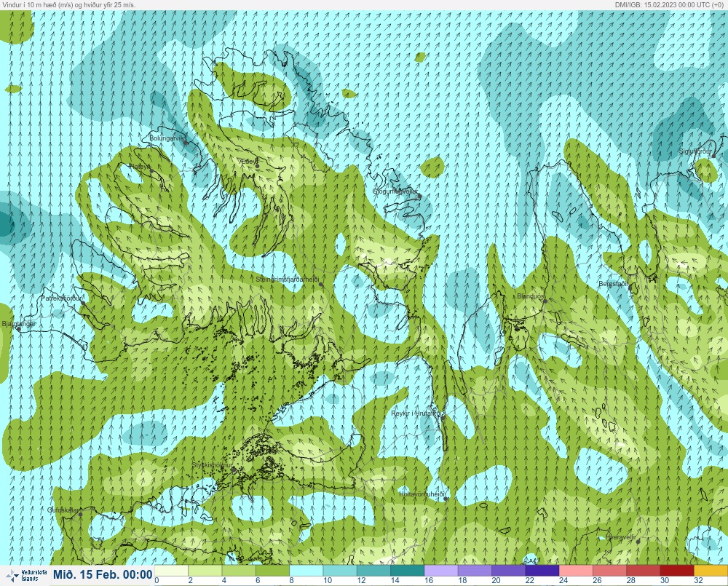
Task: Click legend scale number 10
Action: point(328,580)
